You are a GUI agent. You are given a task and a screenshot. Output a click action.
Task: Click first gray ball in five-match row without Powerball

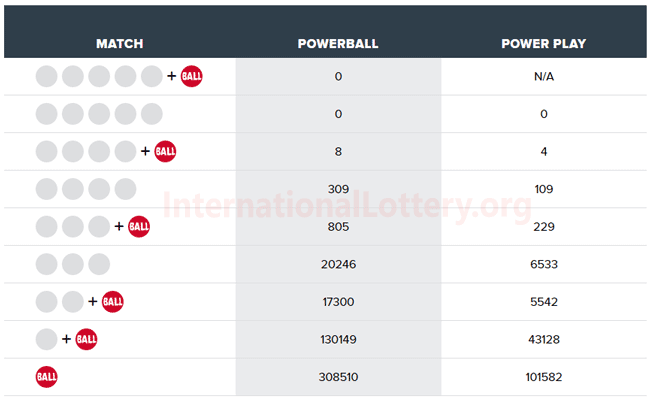(x=46, y=114)
